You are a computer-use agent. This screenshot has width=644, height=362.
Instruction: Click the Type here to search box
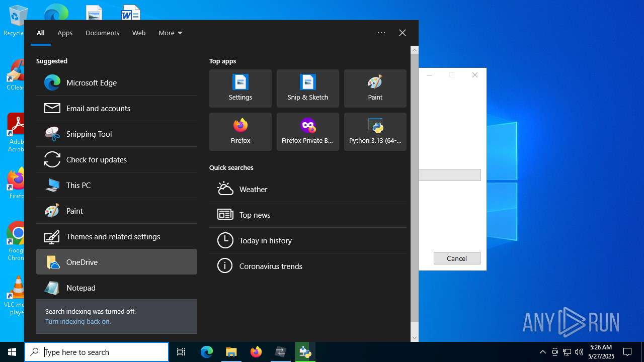(x=97, y=352)
